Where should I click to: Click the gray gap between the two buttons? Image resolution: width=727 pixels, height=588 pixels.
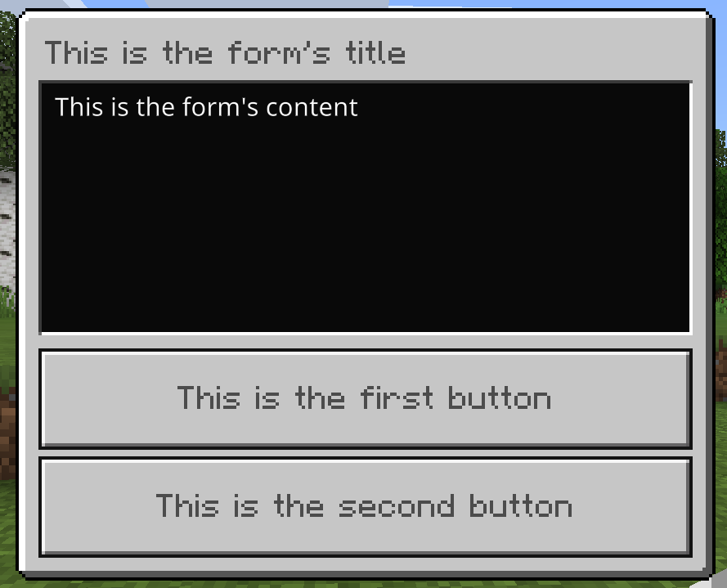(x=366, y=453)
